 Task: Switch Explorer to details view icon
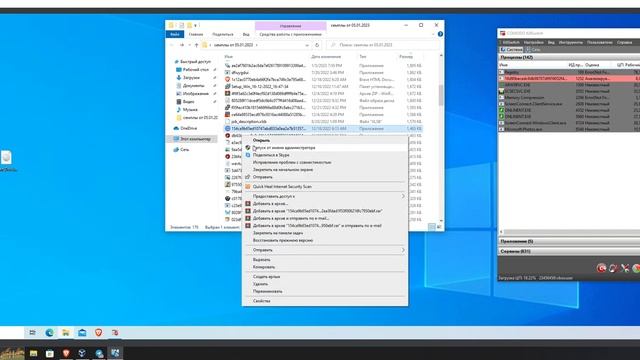tap(432, 227)
